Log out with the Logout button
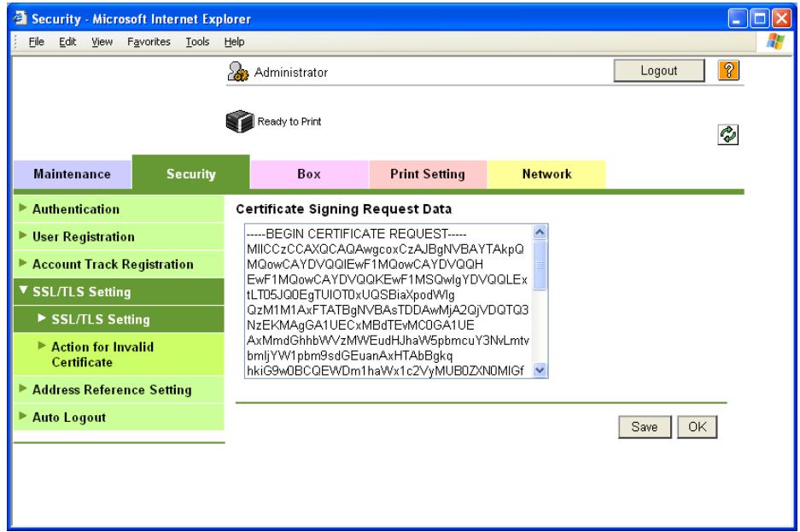Viewport: 800px width, 532px height. click(x=658, y=70)
